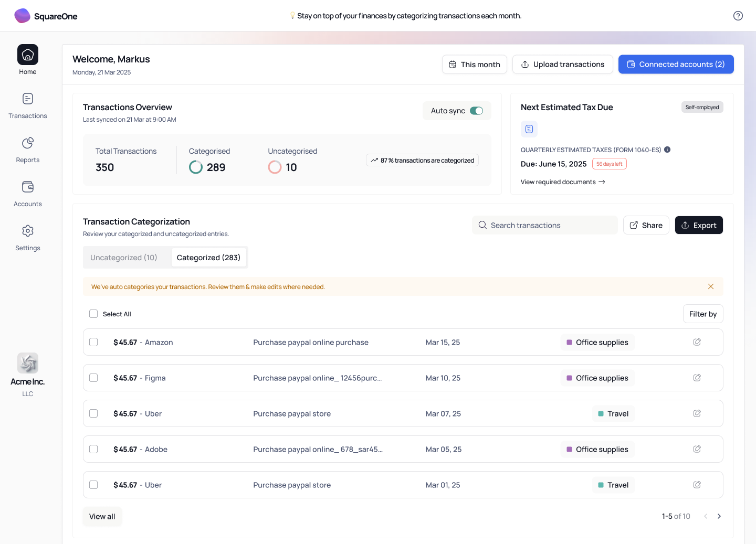Image resolution: width=756 pixels, height=544 pixels.
Task: Click the 56 days left badge
Action: 610,164
